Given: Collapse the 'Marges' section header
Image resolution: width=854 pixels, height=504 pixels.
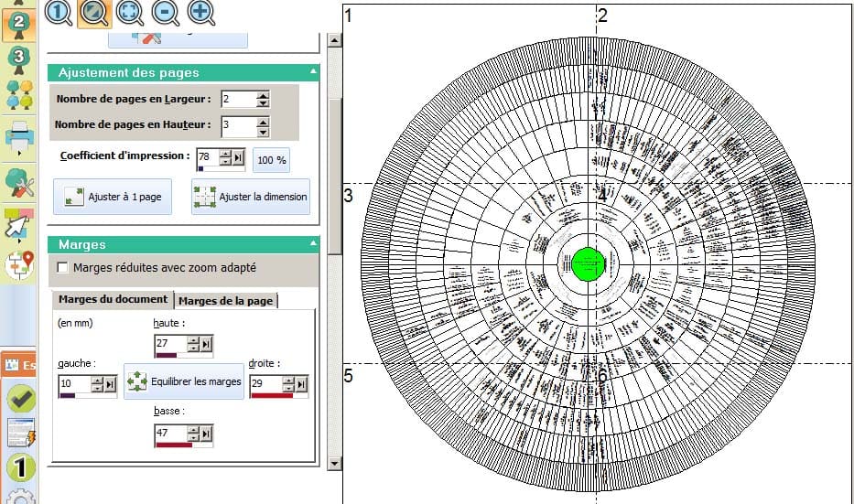Looking at the screenshot, I should click(313, 244).
